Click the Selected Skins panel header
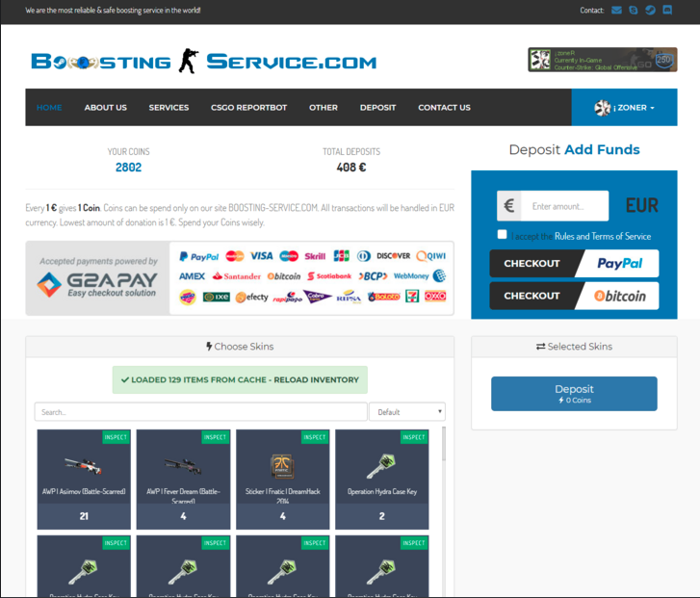This screenshot has width=700, height=598. coord(574,347)
